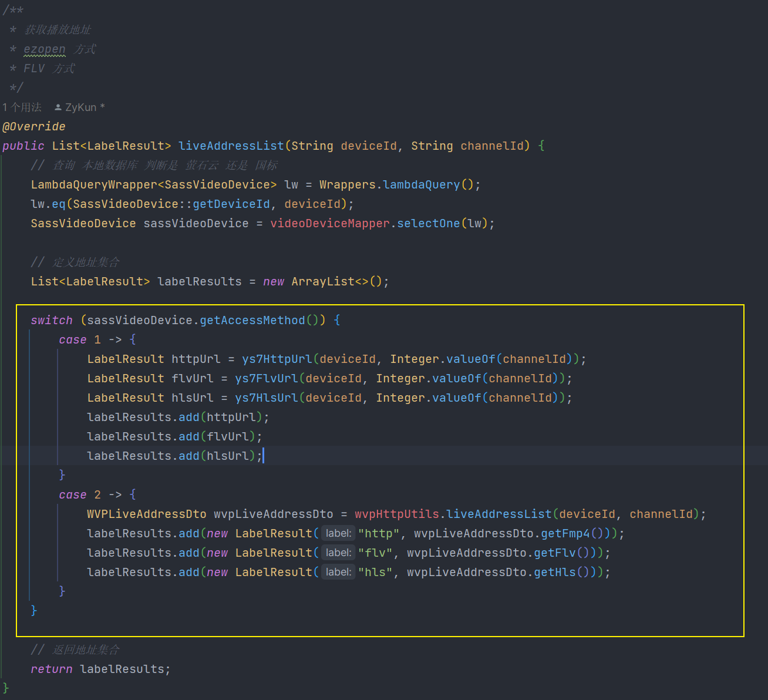Image resolution: width=768 pixels, height=700 pixels.
Task: Click the 'case 2' label
Action: pyautogui.click(x=80, y=494)
